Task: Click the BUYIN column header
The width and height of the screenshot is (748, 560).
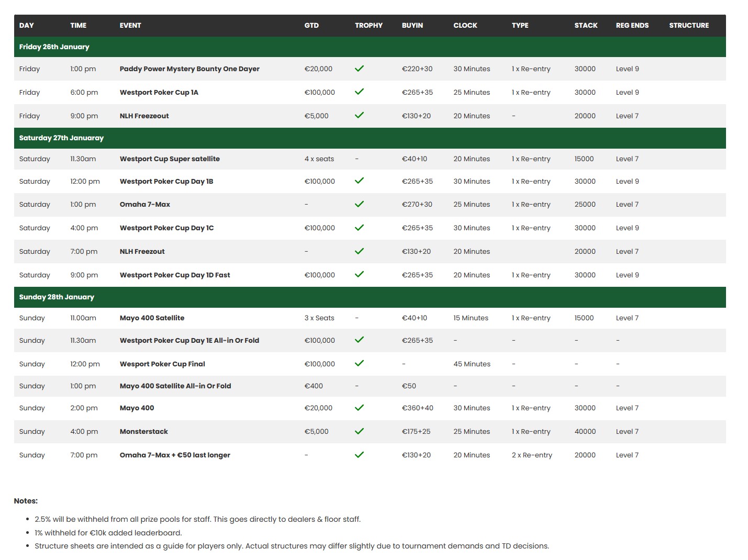Action: tap(412, 25)
